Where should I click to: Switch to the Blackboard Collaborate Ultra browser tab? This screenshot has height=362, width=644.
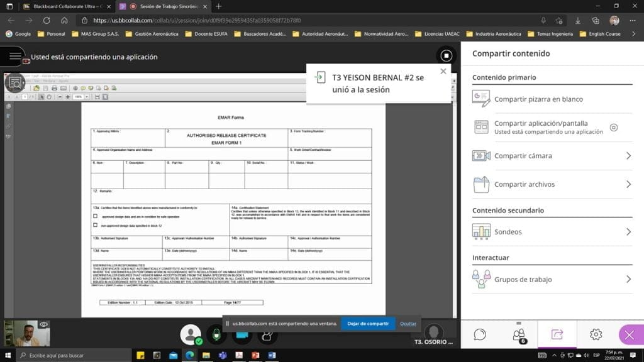point(63,6)
